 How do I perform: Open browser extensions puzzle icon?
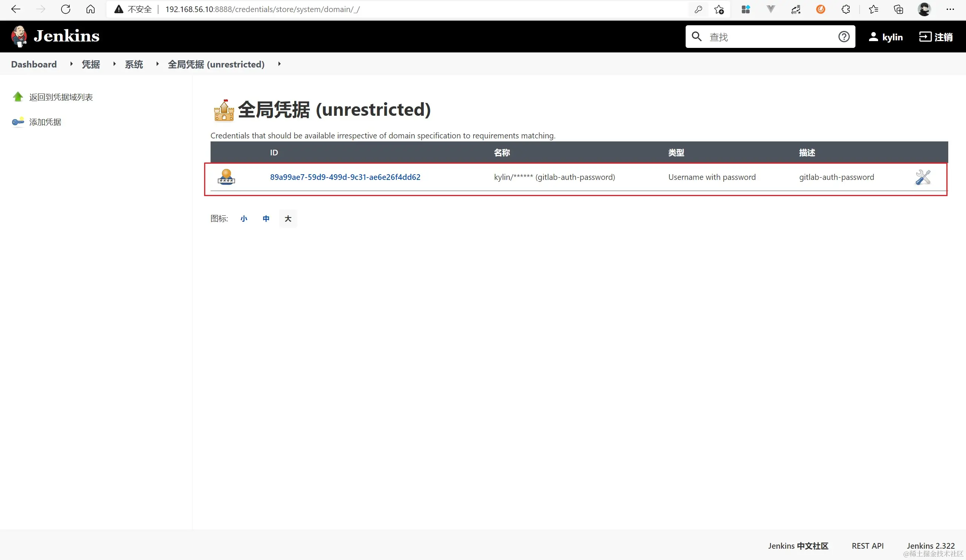[x=846, y=9]
